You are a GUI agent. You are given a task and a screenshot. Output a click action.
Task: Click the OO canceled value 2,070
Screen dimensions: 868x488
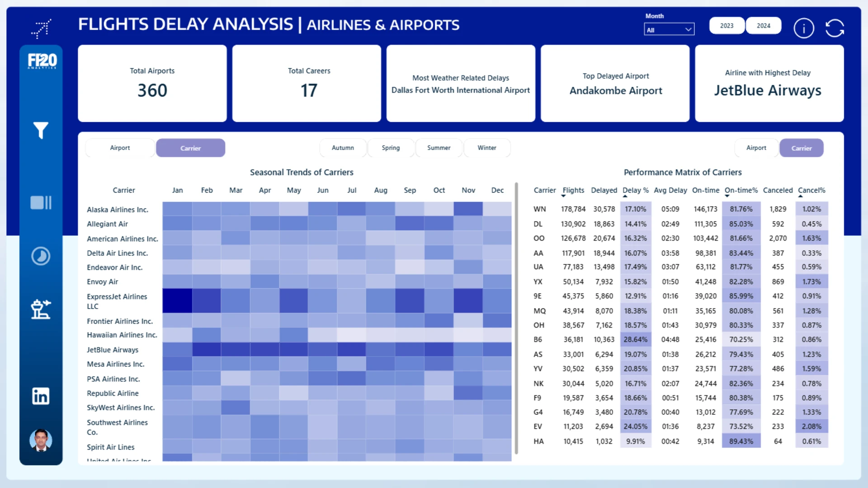[x=778, y=238]
